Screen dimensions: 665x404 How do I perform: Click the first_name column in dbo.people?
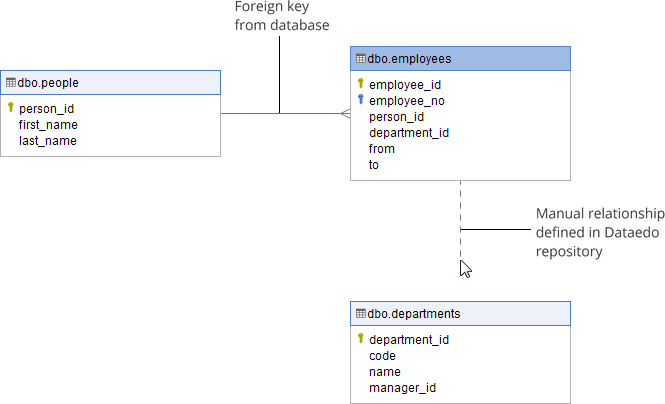[48, 125]
